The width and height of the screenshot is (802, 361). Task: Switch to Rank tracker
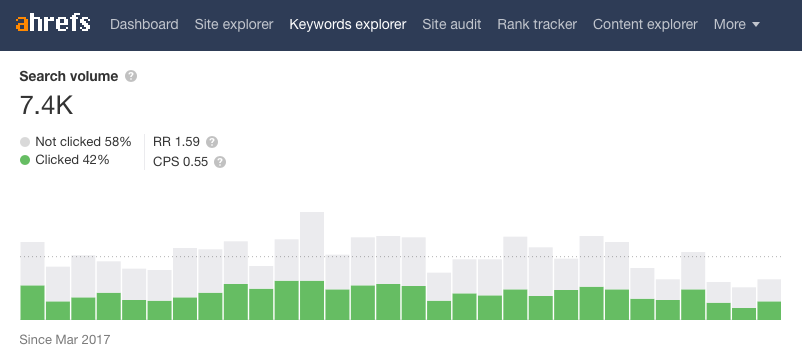[537, 24]
